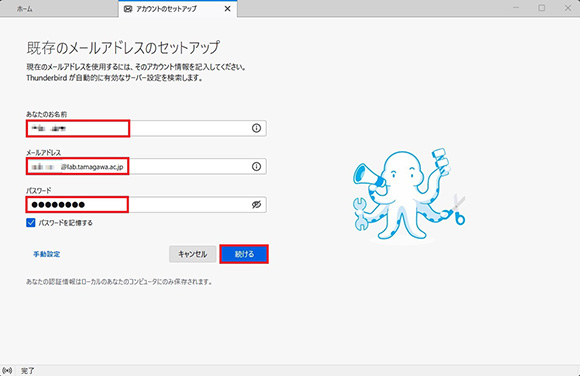Click the connection status icon in status bar

tap(7, 370)
